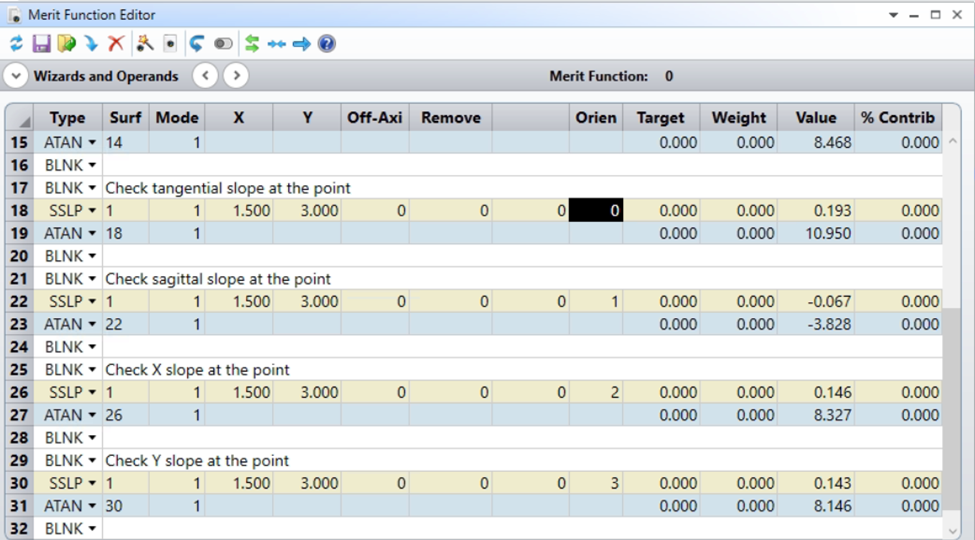Click the Update merit function refresh icon
The width and height of the screenshot is (975, 540).
point(16,44)
